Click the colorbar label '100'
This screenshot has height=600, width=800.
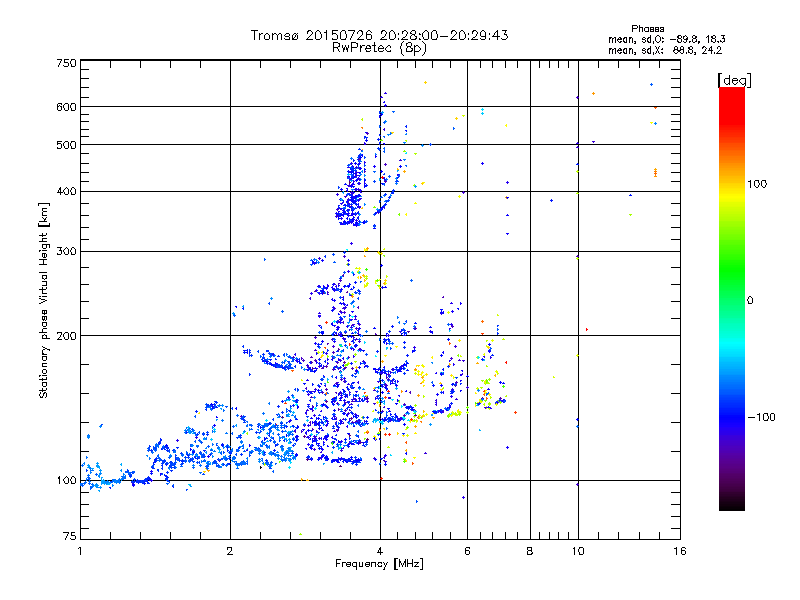[757, 184]
